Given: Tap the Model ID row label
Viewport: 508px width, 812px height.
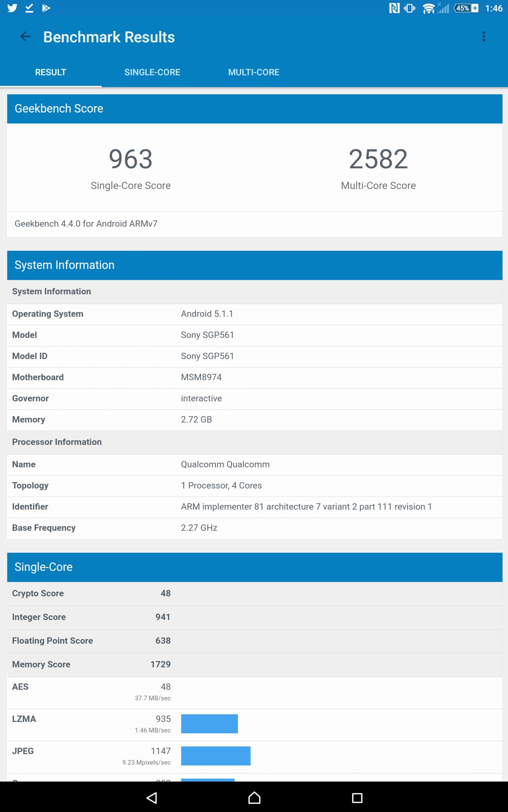Looking at the screenshot, I should click(30, 356).
